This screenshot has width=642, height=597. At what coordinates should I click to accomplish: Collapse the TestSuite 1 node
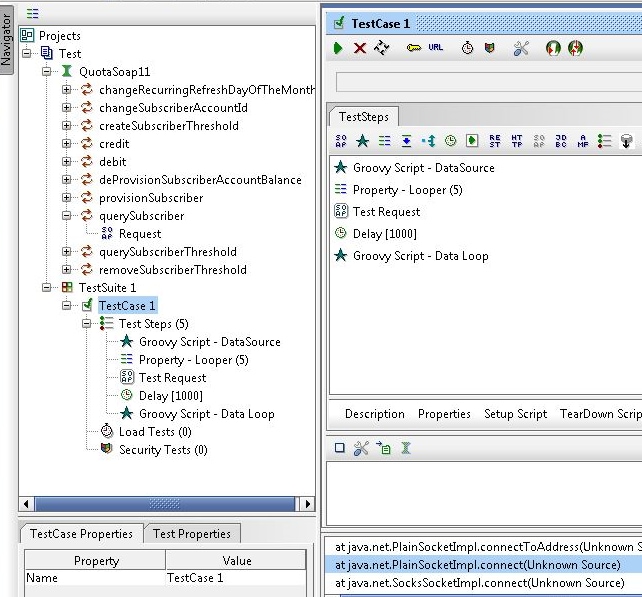click(x=47, y=287)
